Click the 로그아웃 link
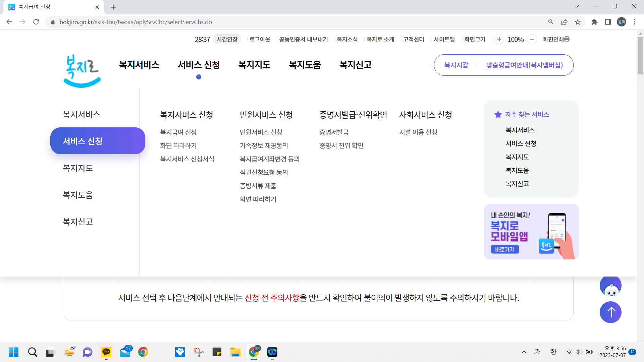The image size is (644, 362). [259, 39]
